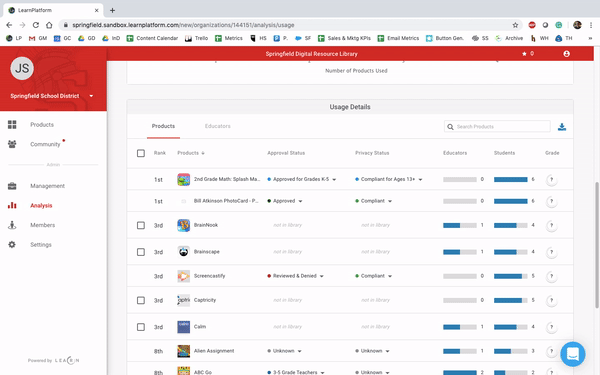Select Analysis in the sidebar
The image size is (600, 375).
click(41, 205)
